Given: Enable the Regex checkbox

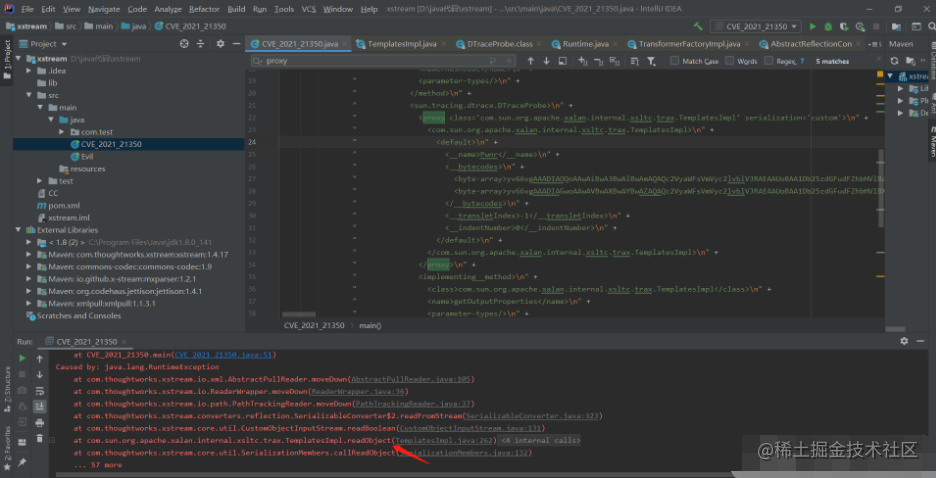Looking at the screenshot, I should [769, 61].
